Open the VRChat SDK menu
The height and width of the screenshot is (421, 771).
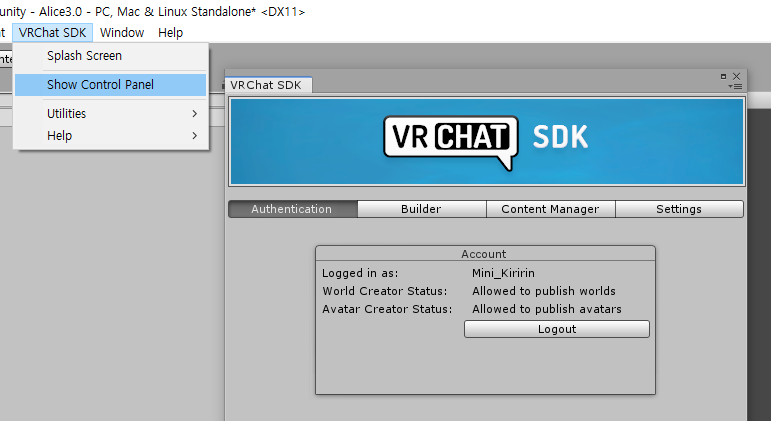pyautogui.click(x=53, y=32)
